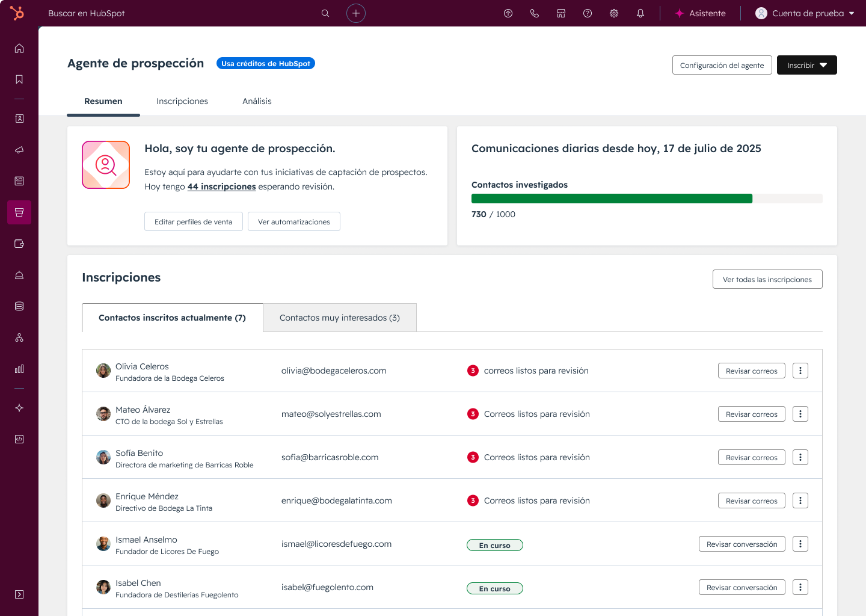The height and width of the screenshot is (616, 866).
Task: Select Contactos muy interesados tab
Action: click(339, 318)
